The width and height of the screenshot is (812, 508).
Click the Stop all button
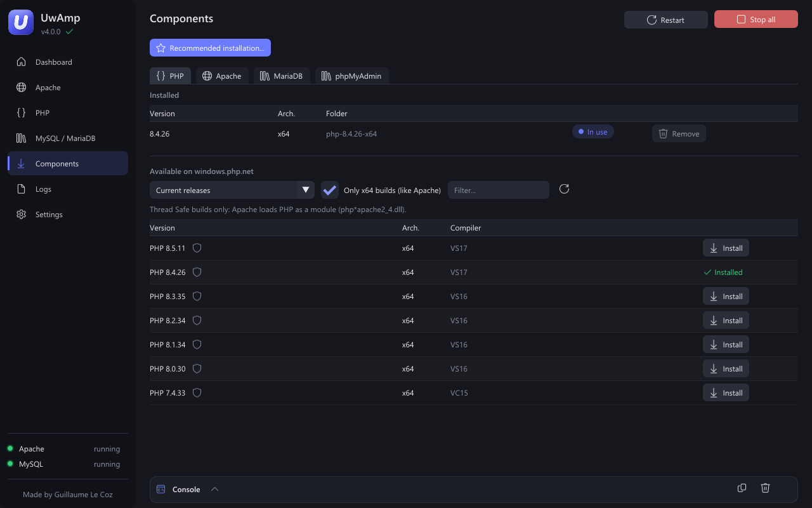756,20
